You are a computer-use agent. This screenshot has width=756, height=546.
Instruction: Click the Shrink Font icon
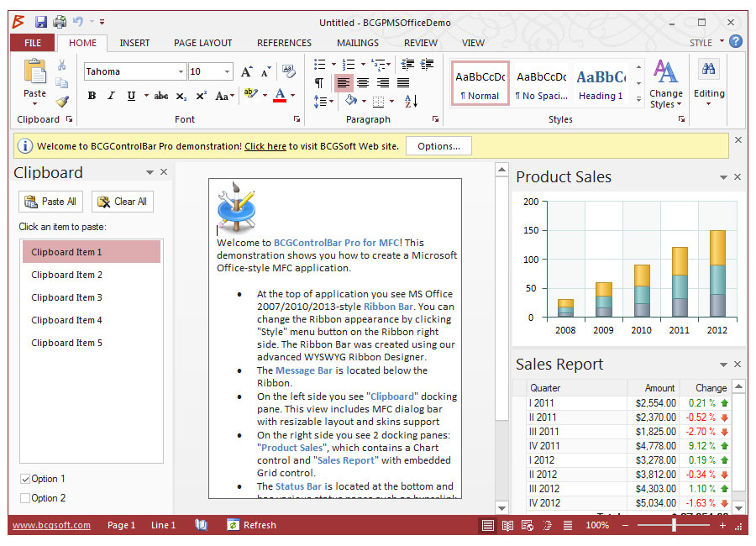tap(265, 72)
